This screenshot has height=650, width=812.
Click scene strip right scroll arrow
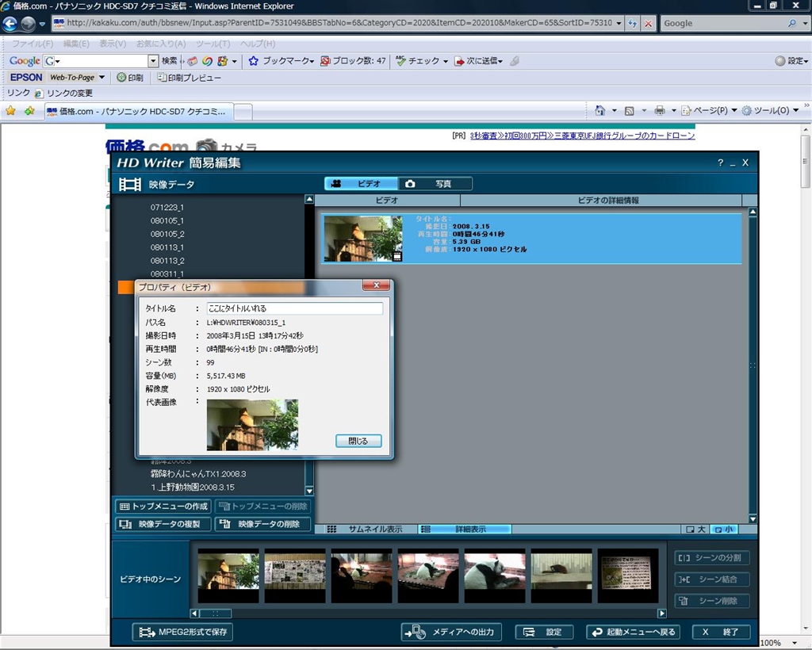(x=662, y=614)
